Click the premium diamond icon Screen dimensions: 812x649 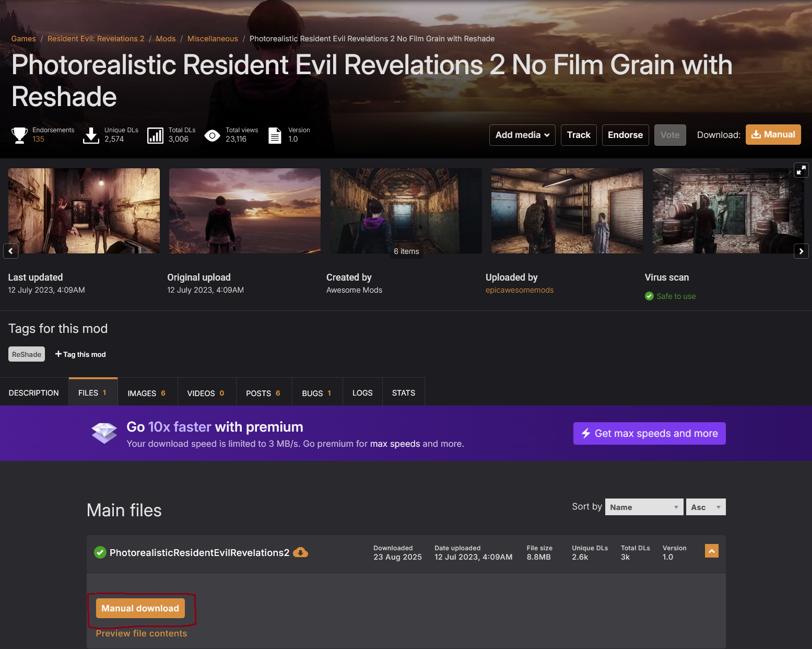[104, 433]
